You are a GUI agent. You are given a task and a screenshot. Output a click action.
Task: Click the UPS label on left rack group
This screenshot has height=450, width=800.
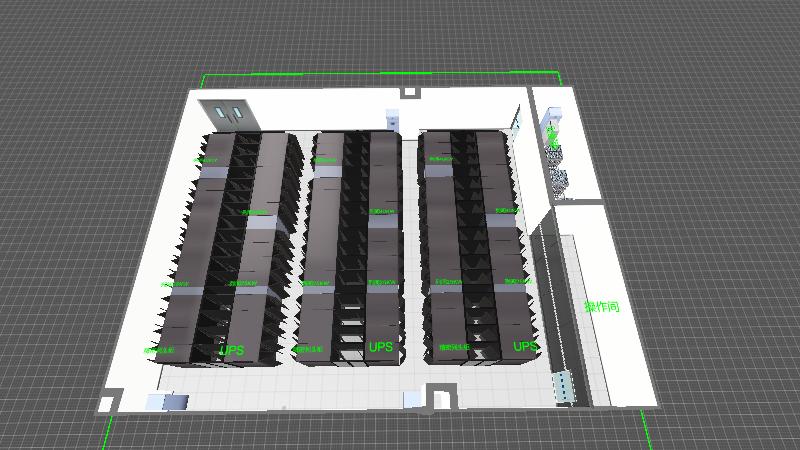point(231,351)
